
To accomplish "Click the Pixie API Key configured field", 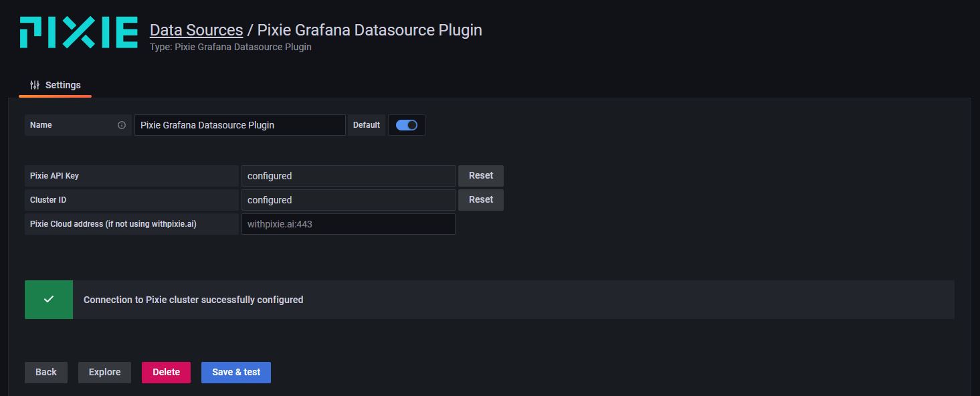I will [x=348, y=176].
